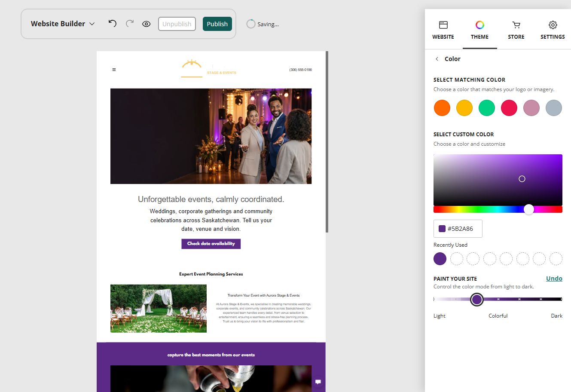Open the Theme tab
Screen dimensions: 571x392
479,30
